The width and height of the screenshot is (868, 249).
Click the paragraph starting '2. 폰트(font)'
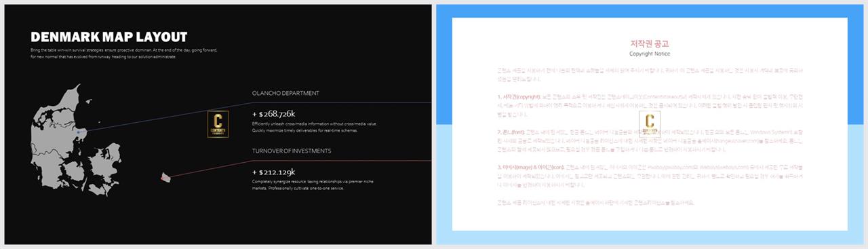[650, 141]
